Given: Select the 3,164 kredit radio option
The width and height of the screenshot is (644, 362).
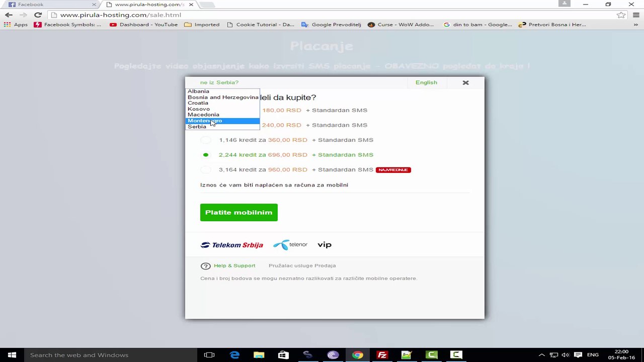Looking at the screenshot, I should (206, 170).
